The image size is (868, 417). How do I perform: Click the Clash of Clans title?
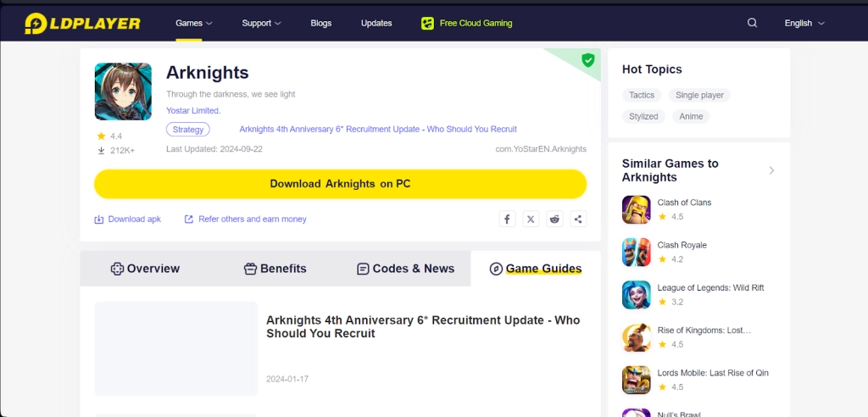[684, 203]
